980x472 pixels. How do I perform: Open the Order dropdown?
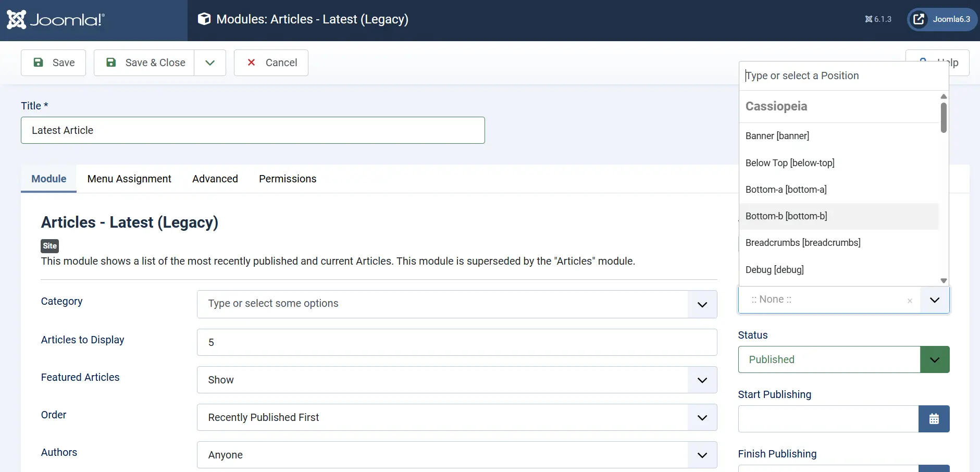[457, 417]
